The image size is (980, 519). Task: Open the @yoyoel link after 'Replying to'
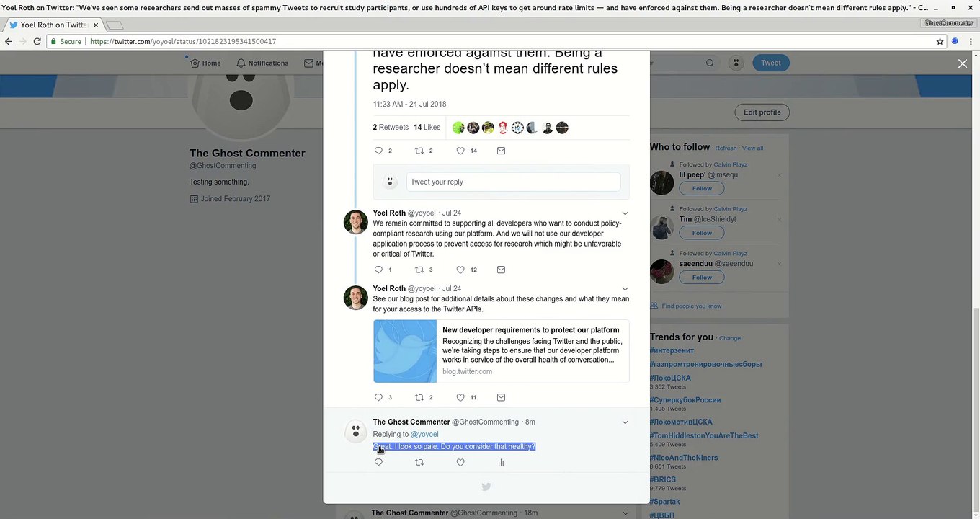point(424,435)
